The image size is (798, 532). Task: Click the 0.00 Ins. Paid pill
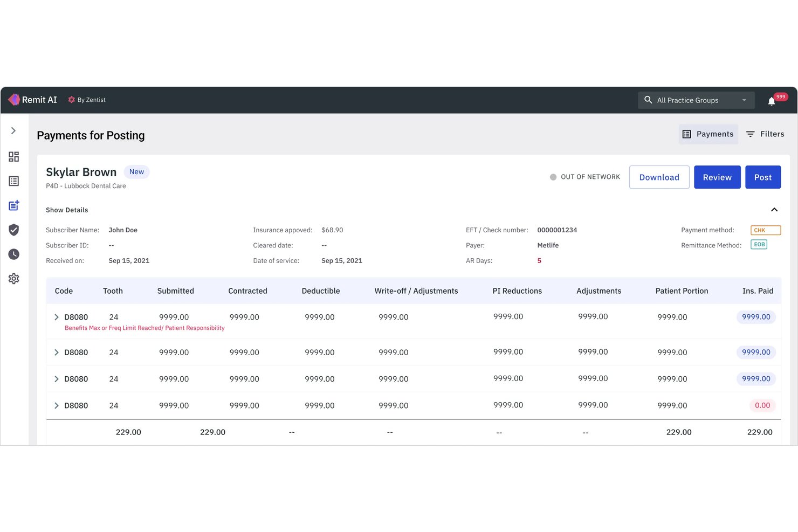pyautogui.click(x=762, y=405)
